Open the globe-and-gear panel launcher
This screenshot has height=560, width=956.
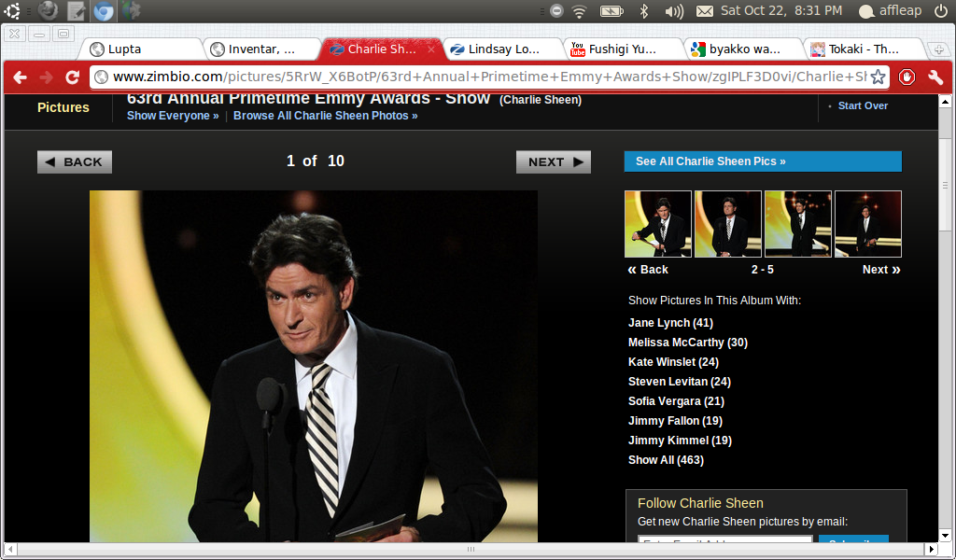131,10
